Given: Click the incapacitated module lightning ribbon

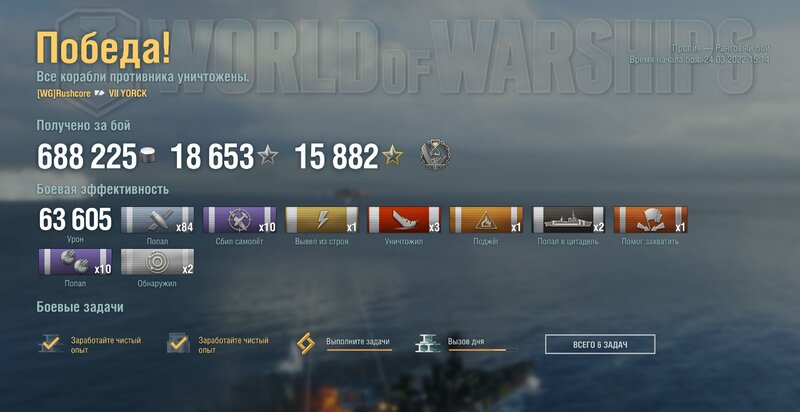Looking at the screenshot, I should point(322,220).
